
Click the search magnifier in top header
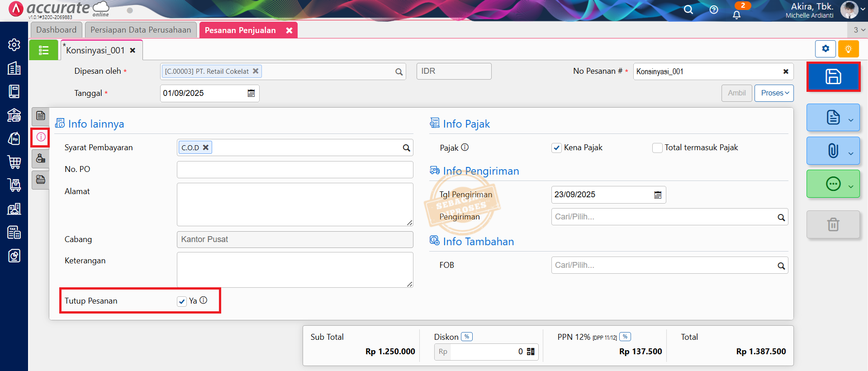coord(688,10)
